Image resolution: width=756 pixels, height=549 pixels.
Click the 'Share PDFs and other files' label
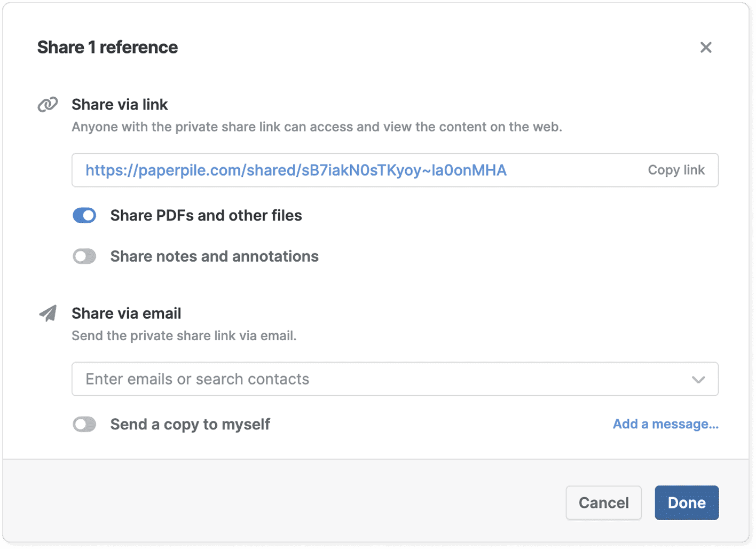(x=206, y=216)
